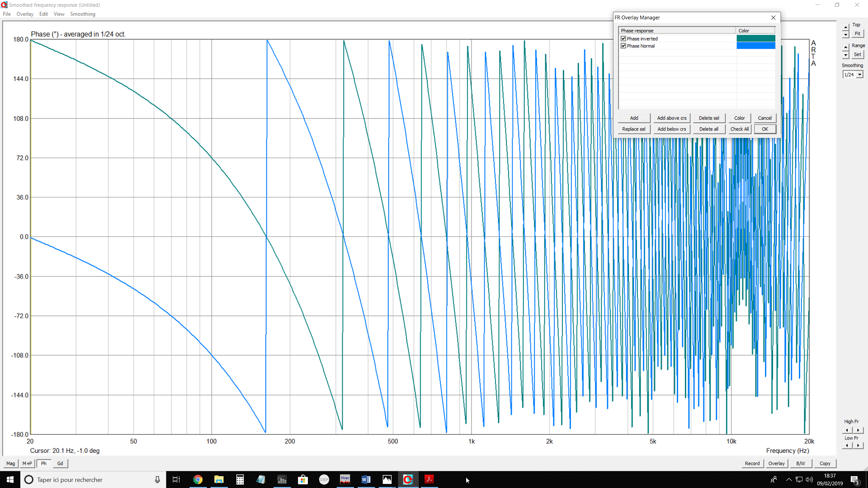Open Windows Start menu
This screenshot has width=868, height=488.
click(x=10, y=479)
